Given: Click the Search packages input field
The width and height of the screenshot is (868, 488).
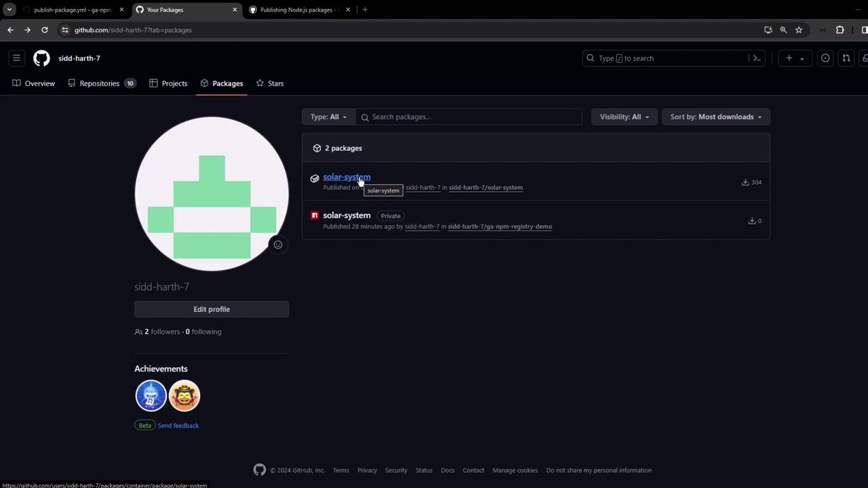Looking at the screenshot, I should (469, 117).
